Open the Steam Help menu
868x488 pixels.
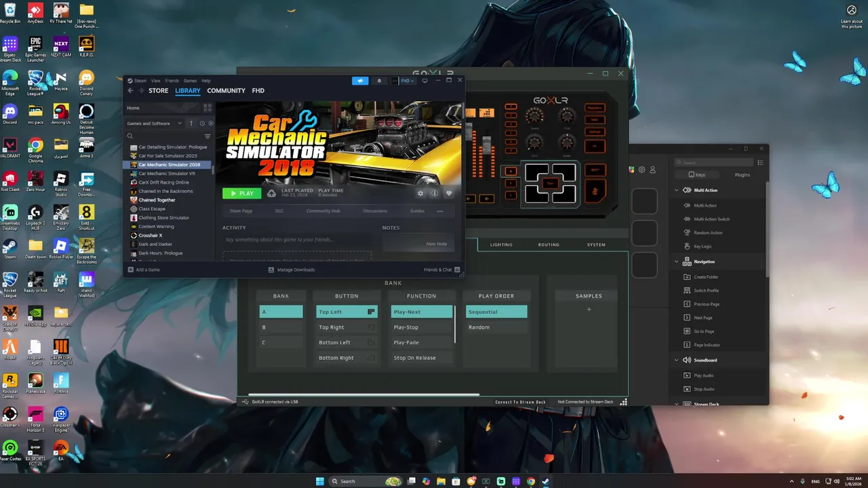click(x=205, y=81)
